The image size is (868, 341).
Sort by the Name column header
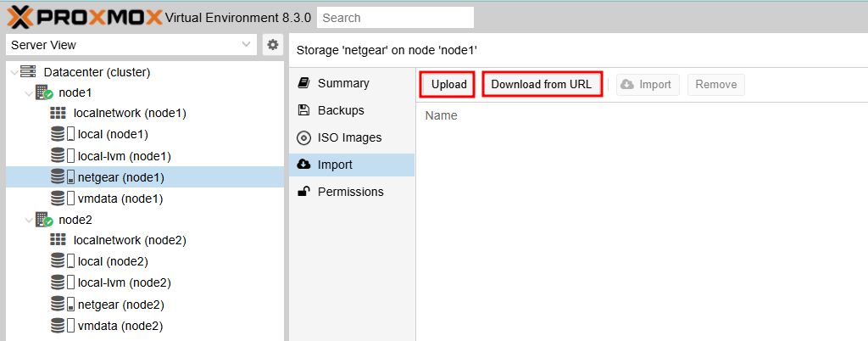pos(441,115)
